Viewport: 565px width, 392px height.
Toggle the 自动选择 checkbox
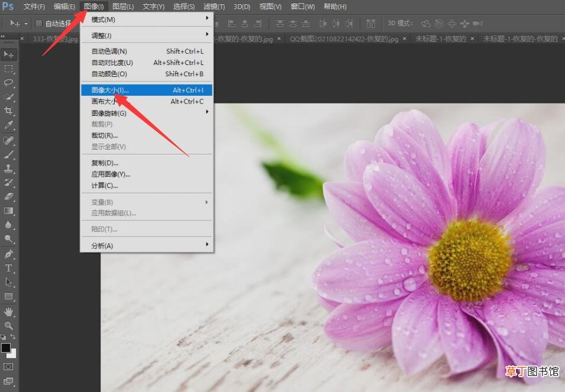(38, 24)
